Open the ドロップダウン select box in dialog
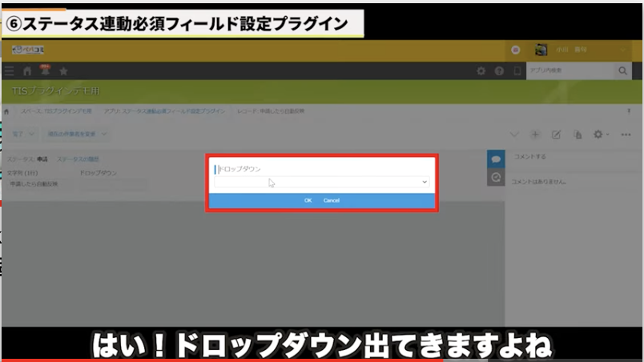The width and height of the screenshot is (644, 362). click(x=322, y=183)
